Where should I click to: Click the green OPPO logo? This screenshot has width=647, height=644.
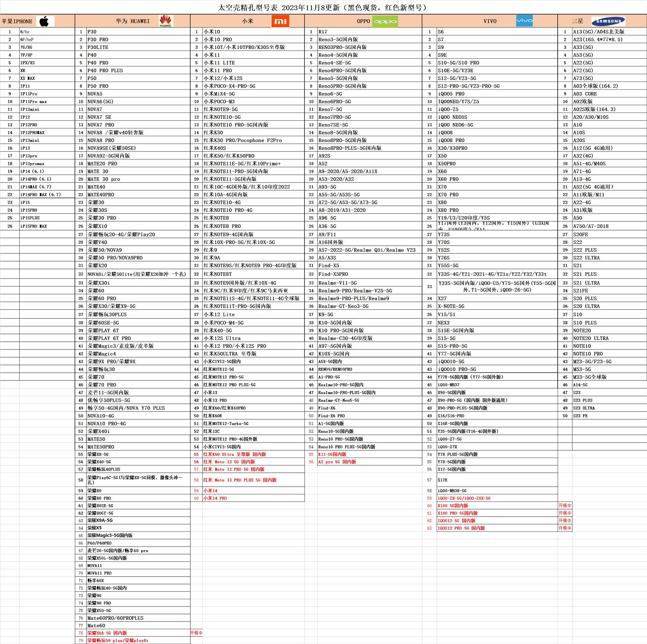pos(385,21)
